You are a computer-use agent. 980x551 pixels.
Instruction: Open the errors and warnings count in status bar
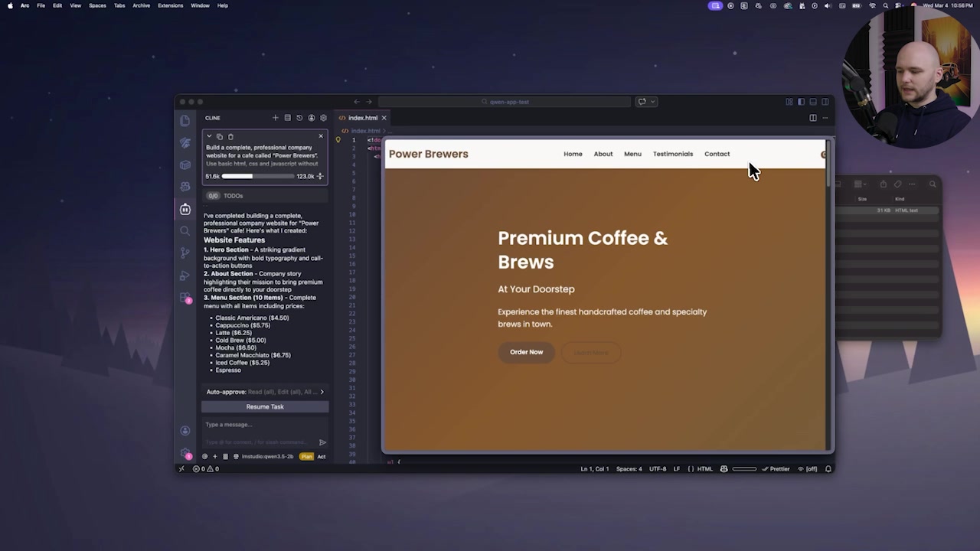(206, 469)
